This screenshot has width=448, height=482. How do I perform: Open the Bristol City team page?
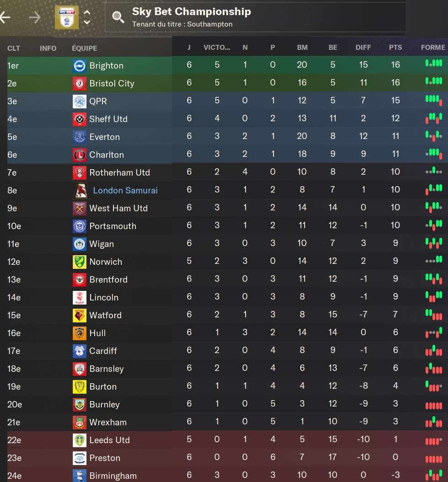[x=112, y=84]
